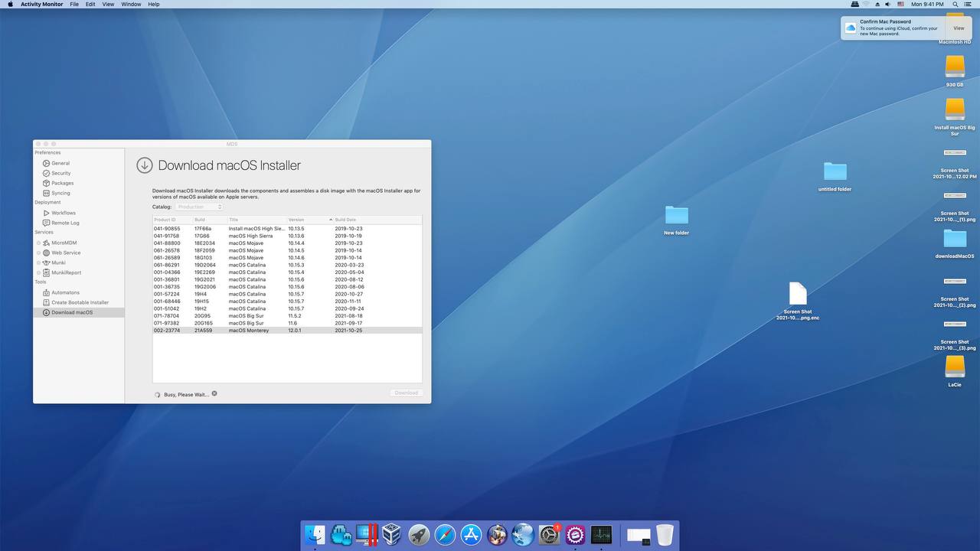Viewport: 980px width, 551px height.
Task: Open the purple MDS app in Dock
Action: click(575, 534)
